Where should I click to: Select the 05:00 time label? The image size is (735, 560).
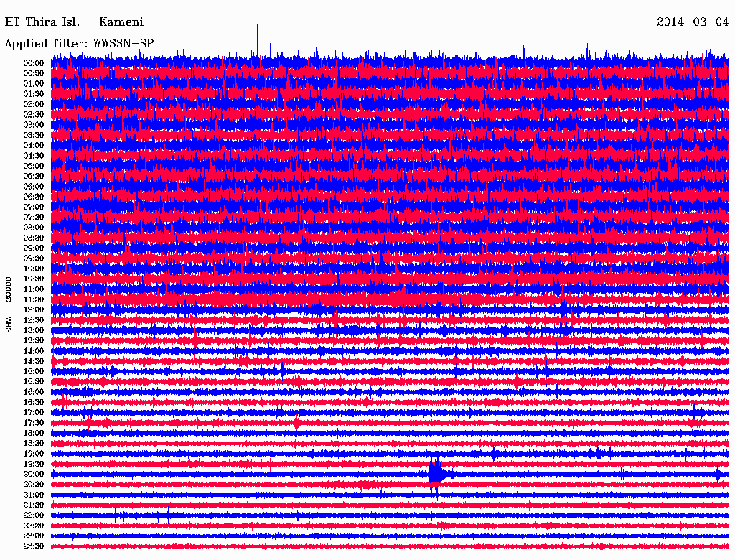34,166
